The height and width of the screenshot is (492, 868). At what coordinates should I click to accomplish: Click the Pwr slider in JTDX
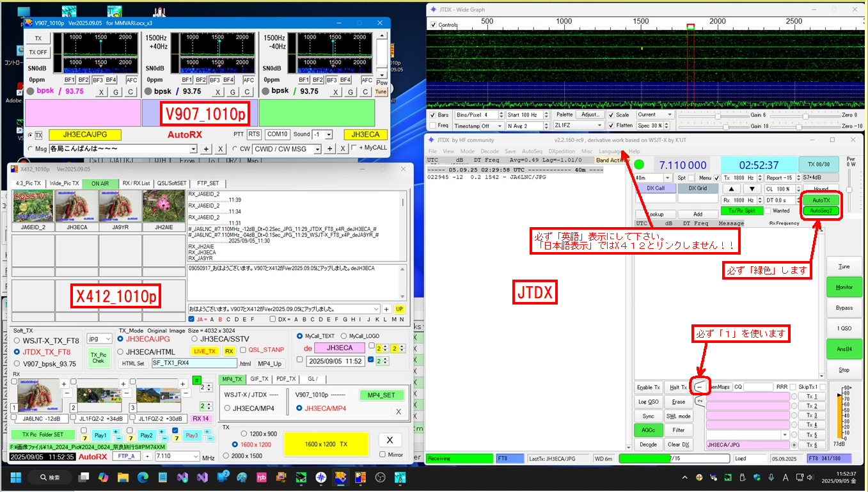click(849, 189)
